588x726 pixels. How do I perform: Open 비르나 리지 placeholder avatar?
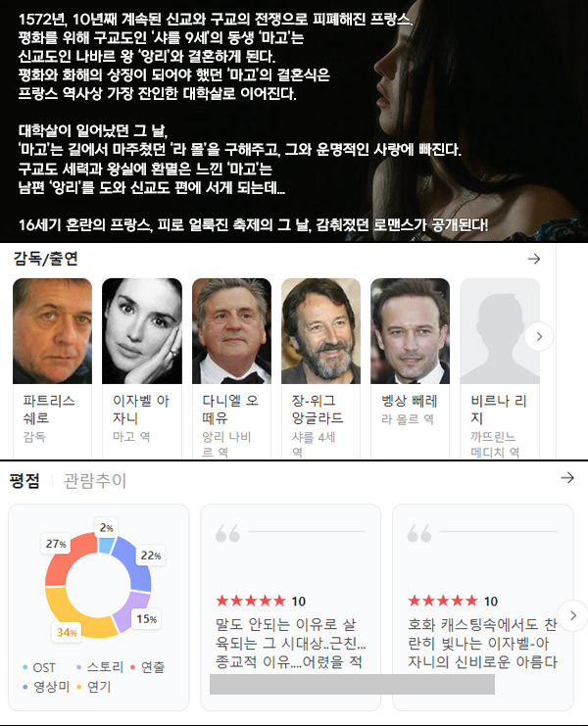(x=500, y=331)
